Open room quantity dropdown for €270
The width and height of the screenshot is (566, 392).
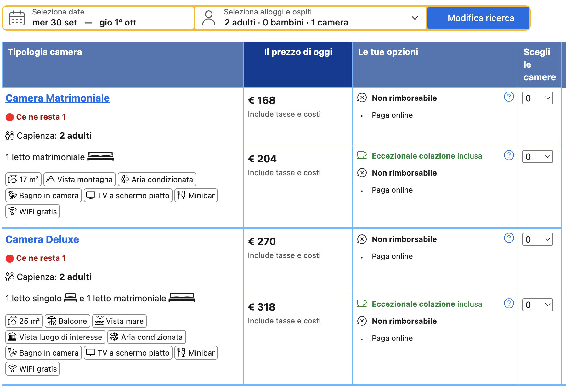pyautogui.click(x=537, y=239)
